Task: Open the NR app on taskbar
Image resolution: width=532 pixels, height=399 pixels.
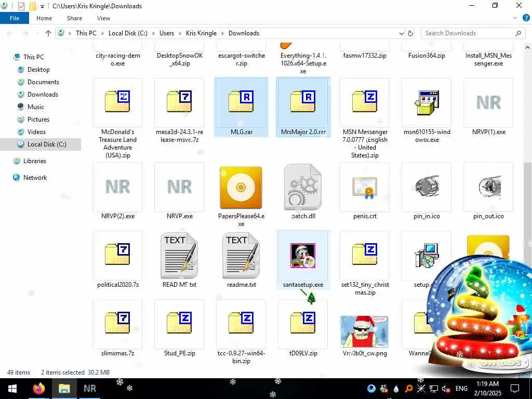Action: point(89,389)
